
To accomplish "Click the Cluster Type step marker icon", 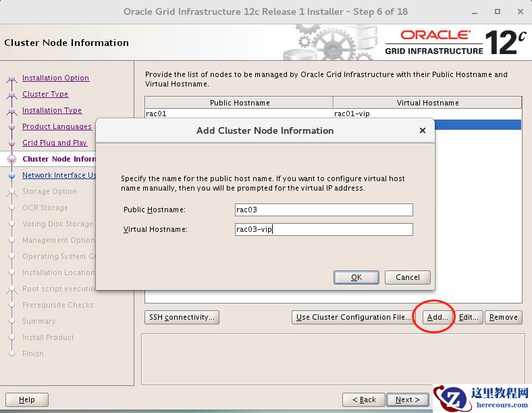I will [12, 95].
